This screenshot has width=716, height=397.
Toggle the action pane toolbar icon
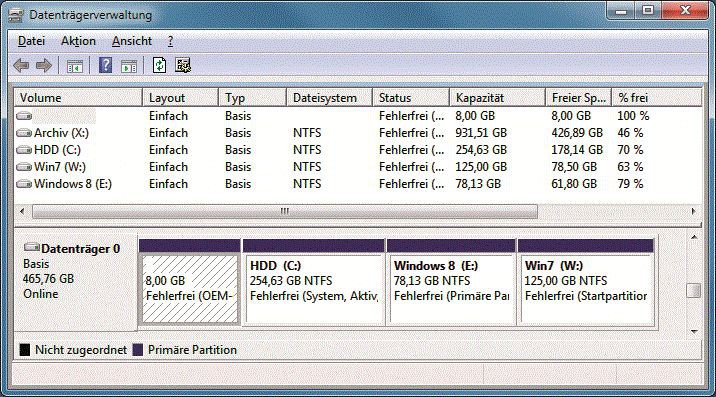click(x=129, y=66)
